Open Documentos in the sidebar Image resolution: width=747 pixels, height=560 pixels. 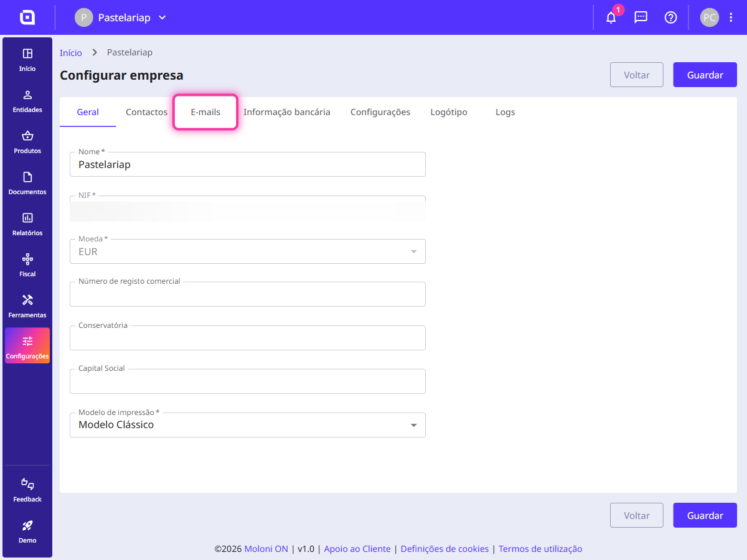click(27, 183)
